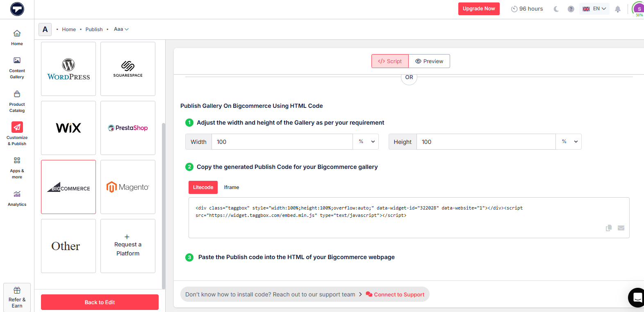
Task: Switch to the Script tab
Action: click(x=390, y=61)
